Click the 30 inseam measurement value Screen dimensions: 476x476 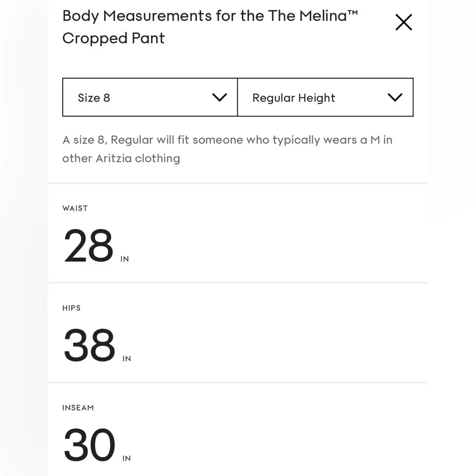click(89, 445)
